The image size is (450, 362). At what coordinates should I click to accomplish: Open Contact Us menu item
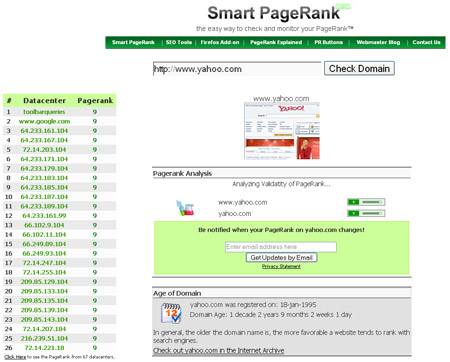426,42
